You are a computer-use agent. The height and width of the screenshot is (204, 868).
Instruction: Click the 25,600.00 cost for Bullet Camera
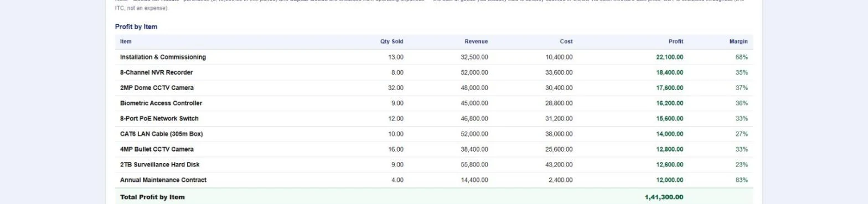559,149
